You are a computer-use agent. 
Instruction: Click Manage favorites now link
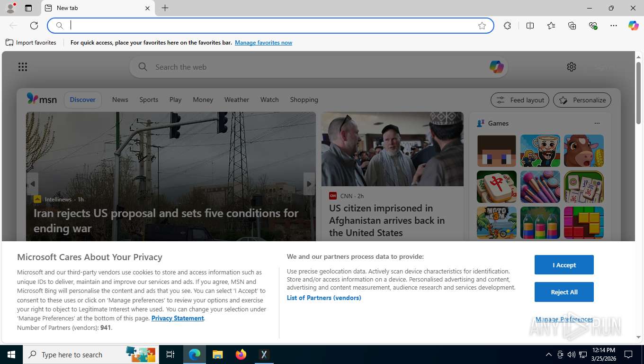pyautogui.click(x=263, y=43)
